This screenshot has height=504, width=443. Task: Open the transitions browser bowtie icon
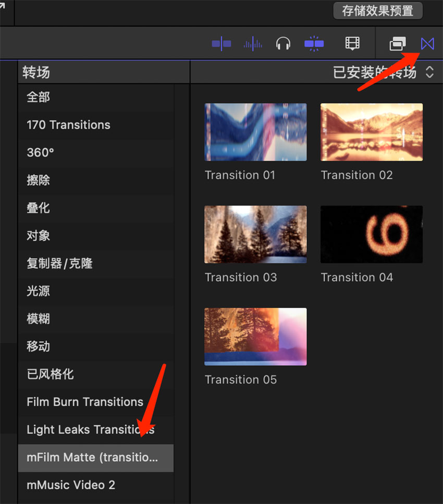pyautogui.click(x=427, y=43)
